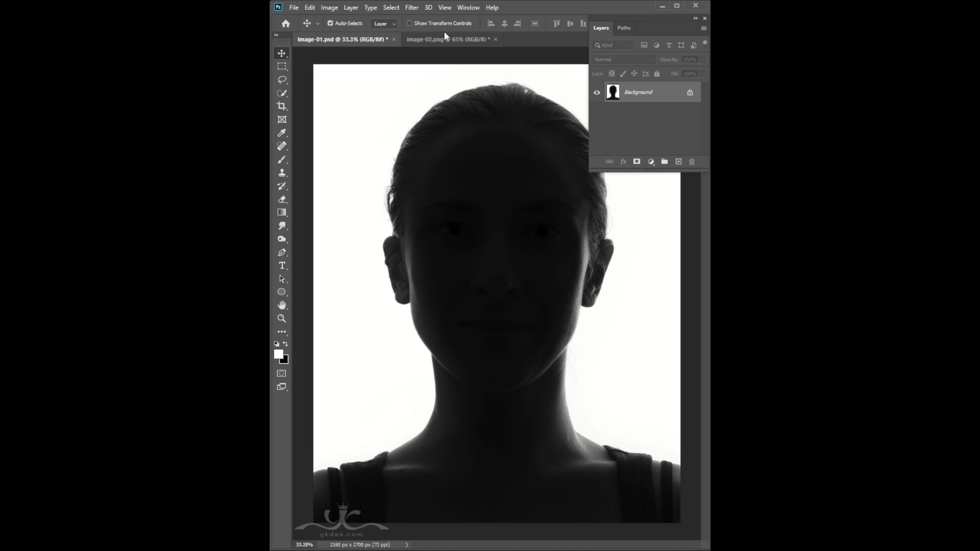Image resolution: width=980 pixels, height=551 pixels.
Task: Toggle lock all button in Lock row
Action: coord(657,73)
